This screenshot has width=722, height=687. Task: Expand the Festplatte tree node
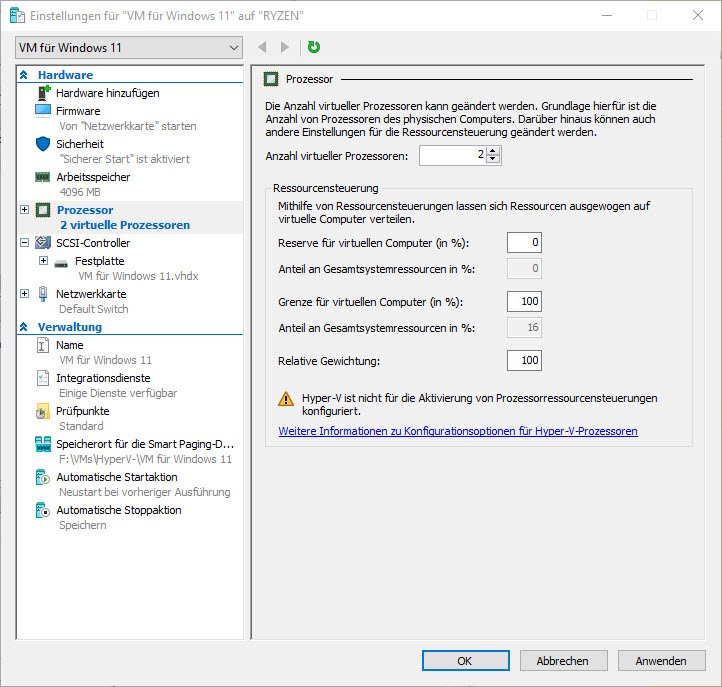(x=43, y=261)
